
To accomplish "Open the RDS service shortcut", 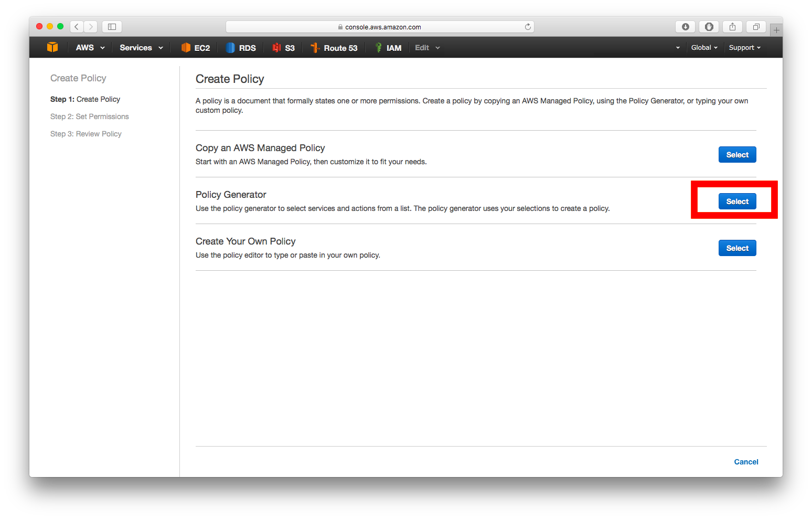I will (241, 48).
